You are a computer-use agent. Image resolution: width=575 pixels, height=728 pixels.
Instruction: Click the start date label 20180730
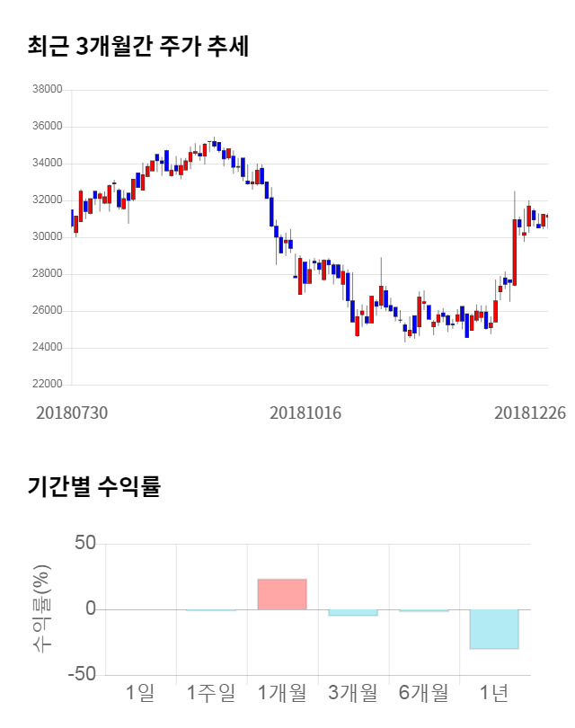point(72,413)
